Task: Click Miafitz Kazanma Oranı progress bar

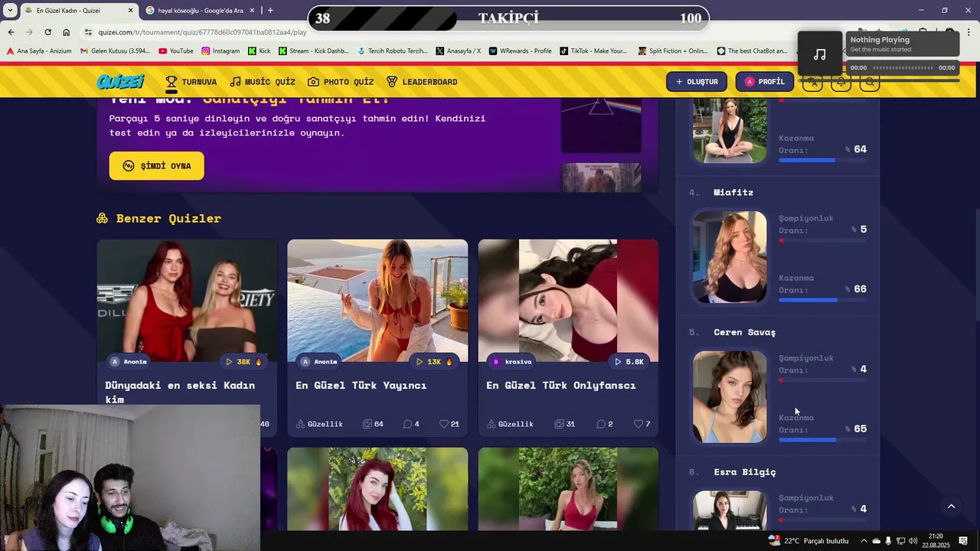Action: click(x=823, y=300)
